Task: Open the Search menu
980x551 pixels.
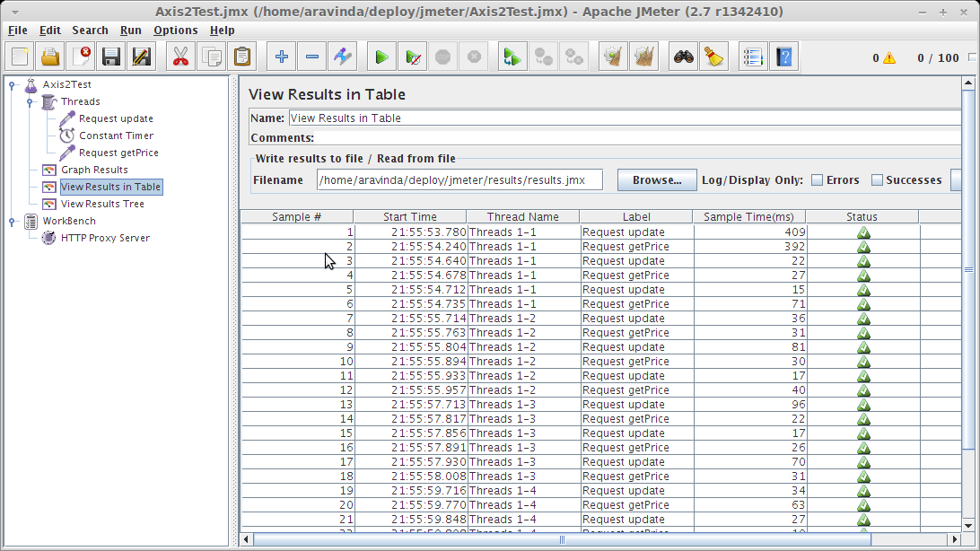Action: 90,30
